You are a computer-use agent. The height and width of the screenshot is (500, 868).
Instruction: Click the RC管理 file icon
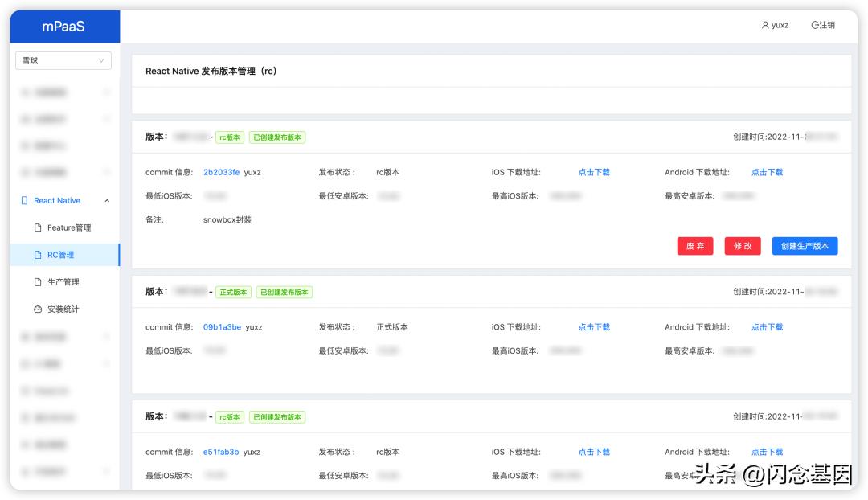click(x=38, y=255)
